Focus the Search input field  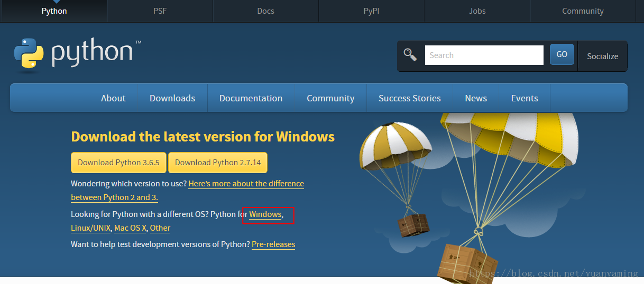coord(484,55)
